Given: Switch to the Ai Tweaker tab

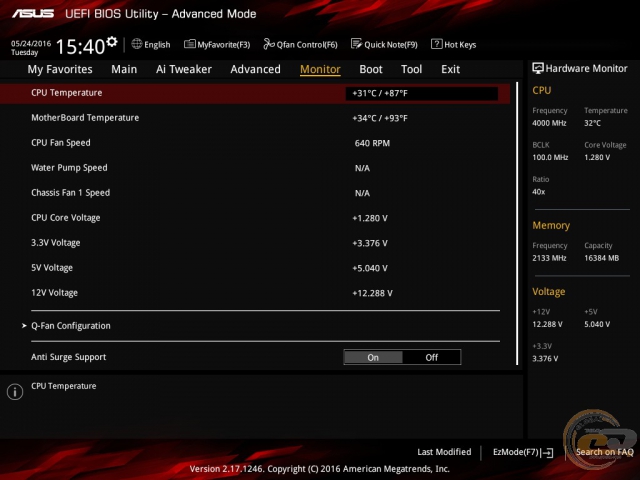Looking at the screenshot, I should (184, 69).
